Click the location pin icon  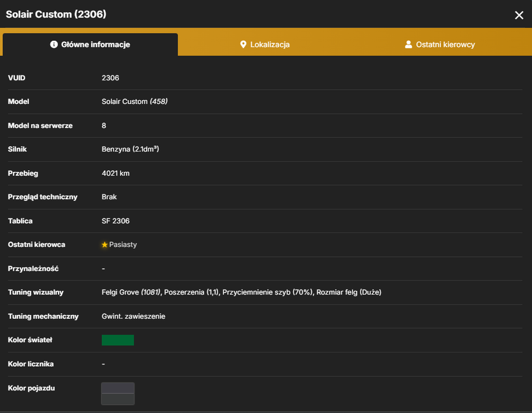(243, 45)
